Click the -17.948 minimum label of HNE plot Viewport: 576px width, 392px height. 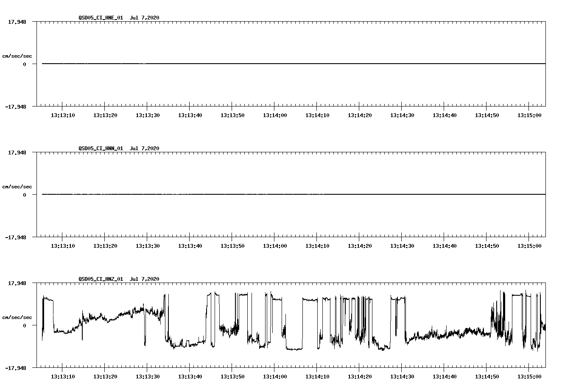16,106
